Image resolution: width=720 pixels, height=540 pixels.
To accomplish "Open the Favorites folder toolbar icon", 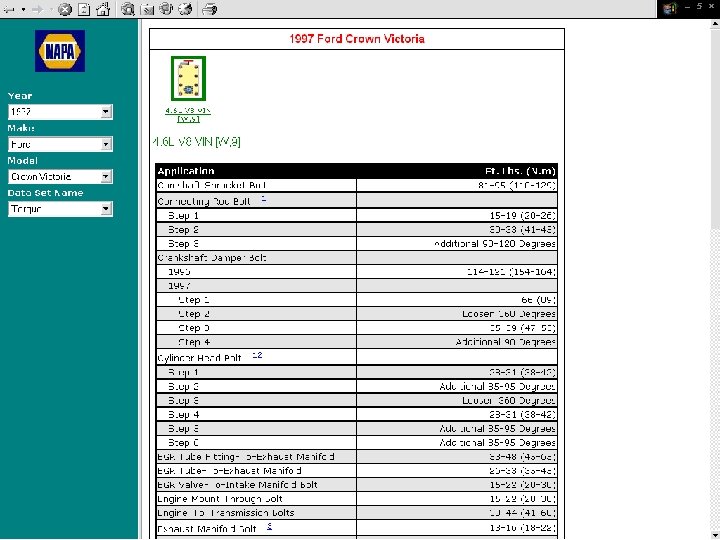I will pos(147,9).
